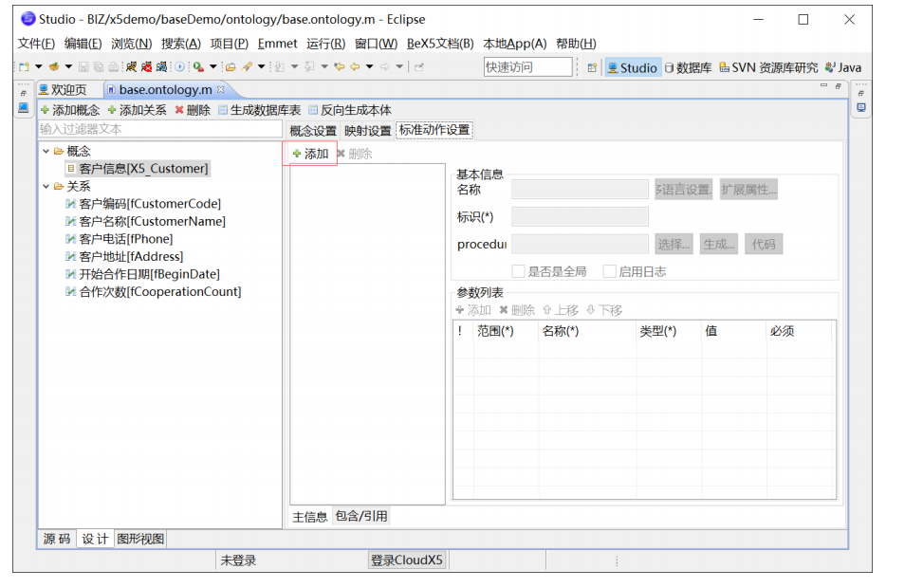Collapse the 关系 tree node
Image resolution: width=923 pixels, height=588 pixels.
pyautogui.click(x=46, y=186)
